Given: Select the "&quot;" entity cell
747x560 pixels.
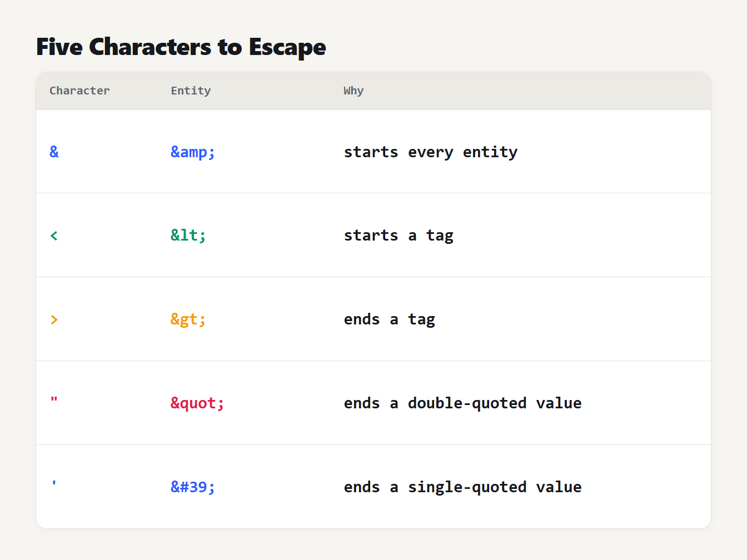Looking at the screenshot, I should (197, 403).
